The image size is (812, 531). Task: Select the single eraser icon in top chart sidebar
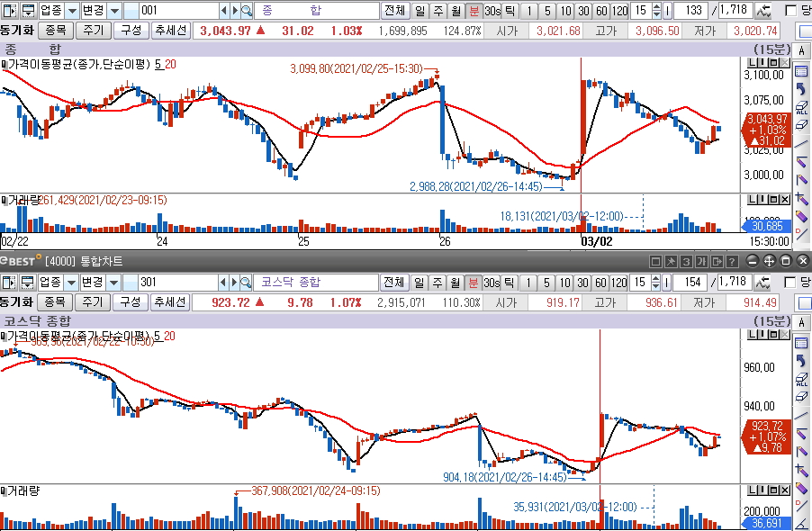pyautogui.click(x=801, y=125)
